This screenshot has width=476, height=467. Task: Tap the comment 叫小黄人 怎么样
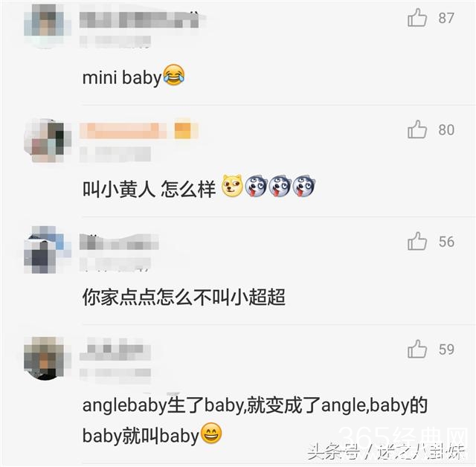pyautogui.click(x=149, y=189)
